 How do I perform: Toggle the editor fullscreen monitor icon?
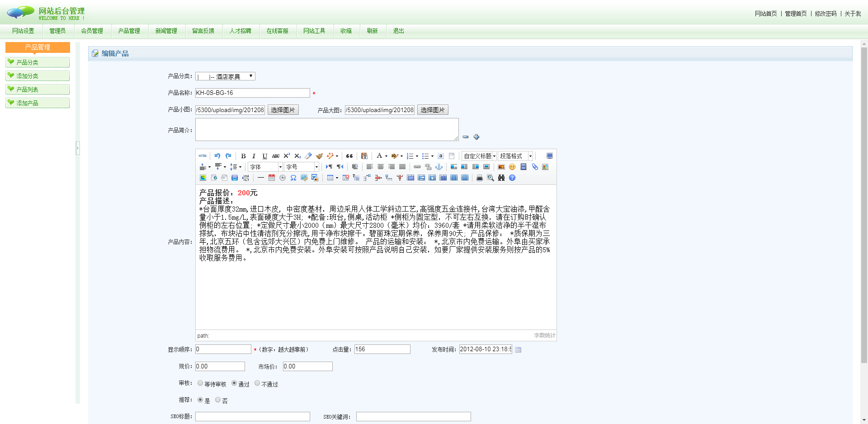(550, 156)
